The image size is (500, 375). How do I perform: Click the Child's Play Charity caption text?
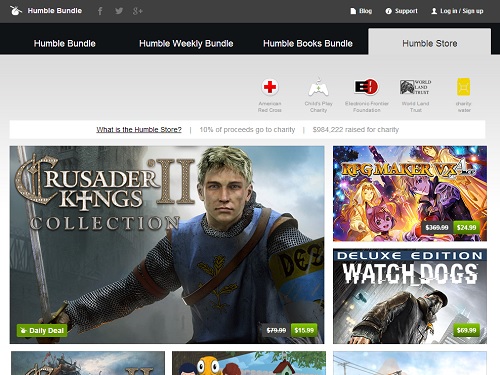318,107
